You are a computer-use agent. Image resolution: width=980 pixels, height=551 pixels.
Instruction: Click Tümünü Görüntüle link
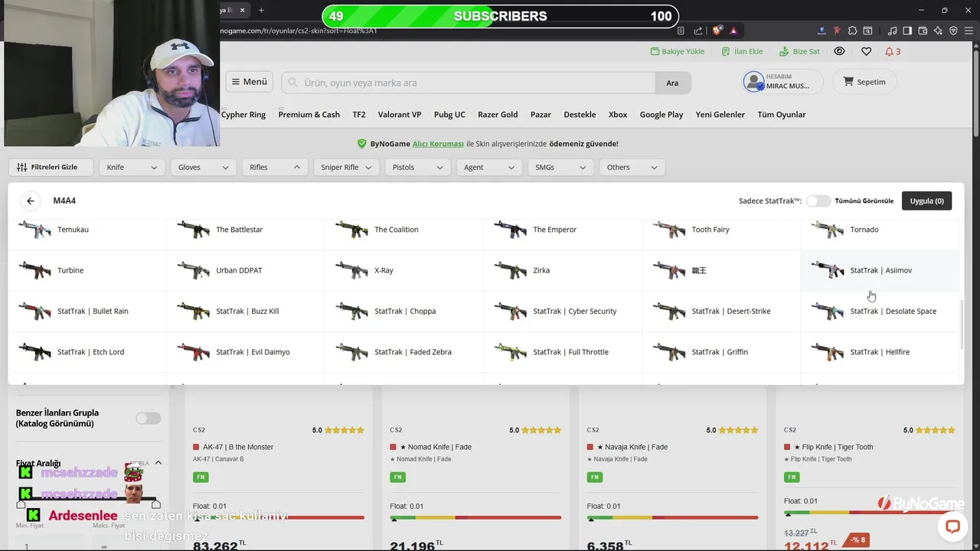pos(864,201)
